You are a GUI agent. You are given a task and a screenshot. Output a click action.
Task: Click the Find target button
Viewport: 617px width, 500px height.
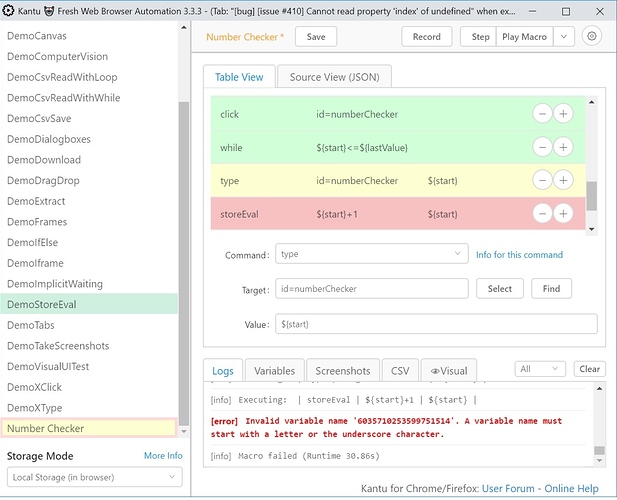tap(551, 289)
